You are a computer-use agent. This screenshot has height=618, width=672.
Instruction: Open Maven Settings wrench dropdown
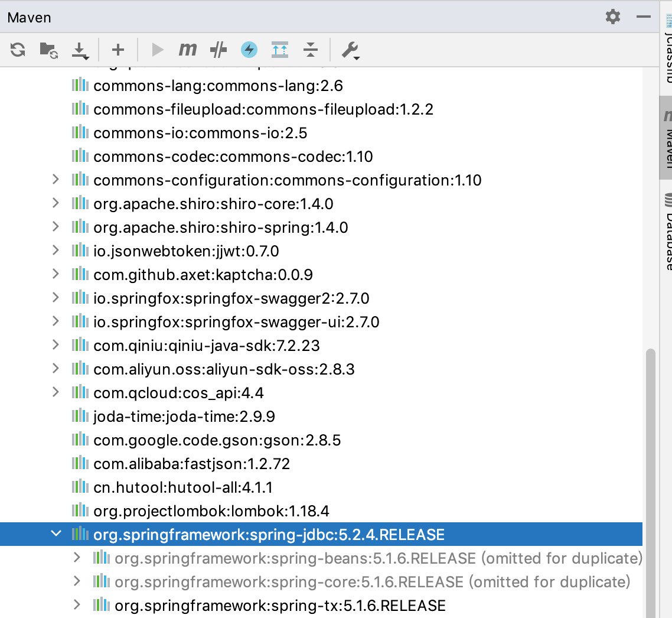click(x=351, y=50)
